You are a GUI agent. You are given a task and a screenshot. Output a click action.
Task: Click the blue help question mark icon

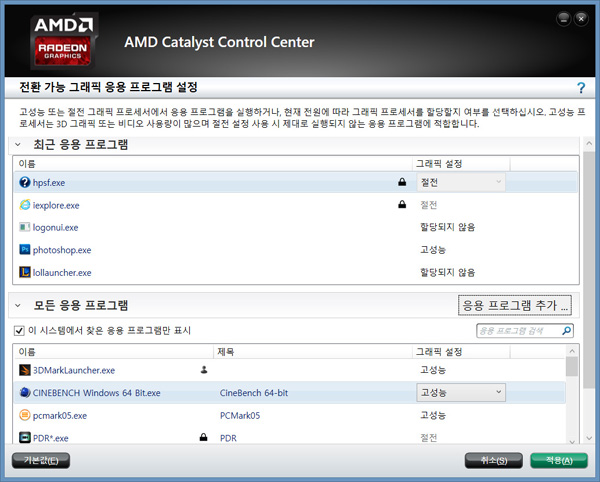[581, 88]
